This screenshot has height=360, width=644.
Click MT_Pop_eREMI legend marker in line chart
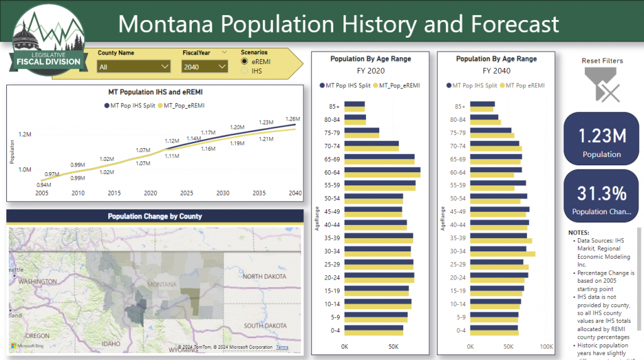pos(160,106)
